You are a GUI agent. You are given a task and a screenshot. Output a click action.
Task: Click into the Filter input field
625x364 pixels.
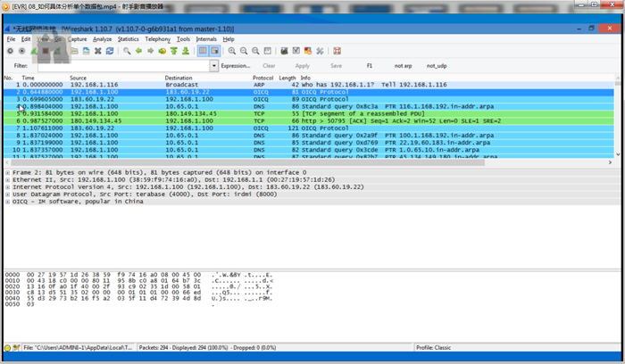tap(124, 66)
